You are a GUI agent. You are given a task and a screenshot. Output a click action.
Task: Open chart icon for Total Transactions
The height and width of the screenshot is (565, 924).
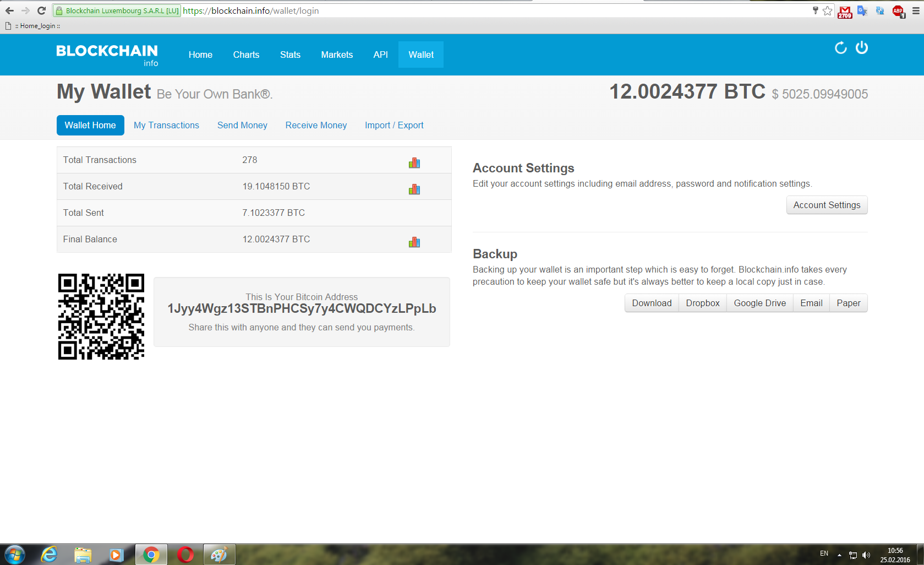(414, 162)
